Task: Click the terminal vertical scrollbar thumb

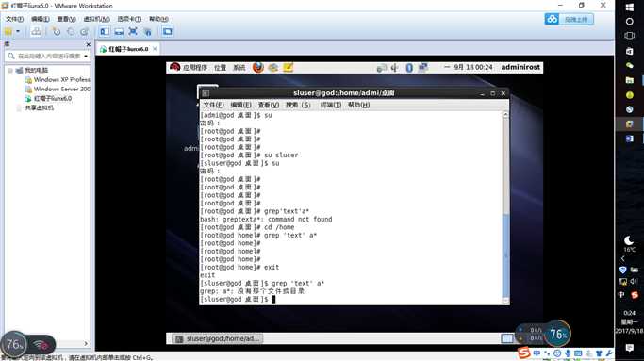Action: pyautogui.click(x=505, y=255)
